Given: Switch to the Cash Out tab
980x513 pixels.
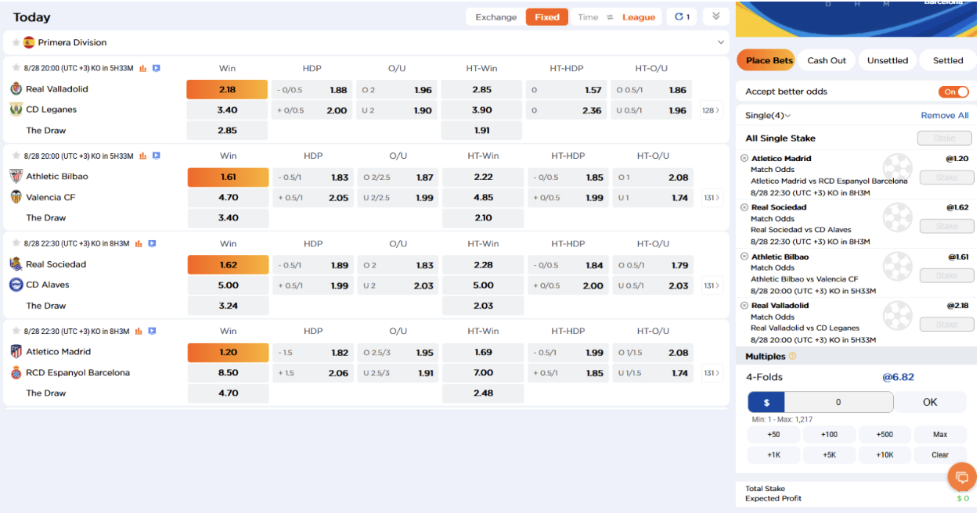Looking at the screenshot, I should pos(827,60).
